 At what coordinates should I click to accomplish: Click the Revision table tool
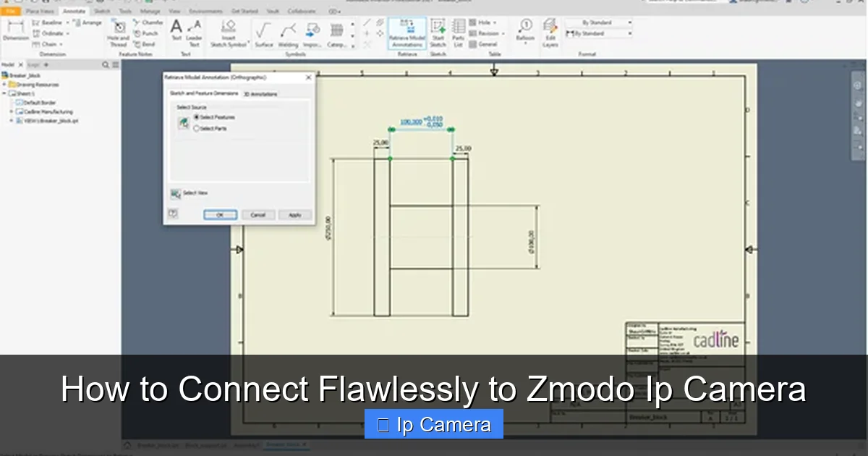[484, 33]
